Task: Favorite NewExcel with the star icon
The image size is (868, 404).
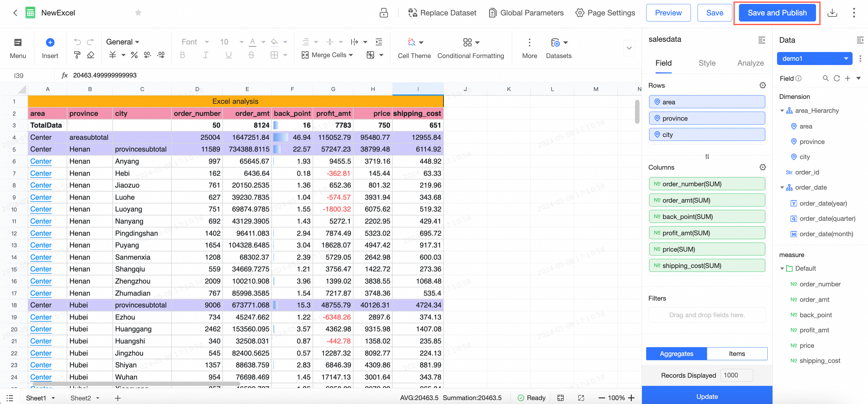Action: (138, 13)
